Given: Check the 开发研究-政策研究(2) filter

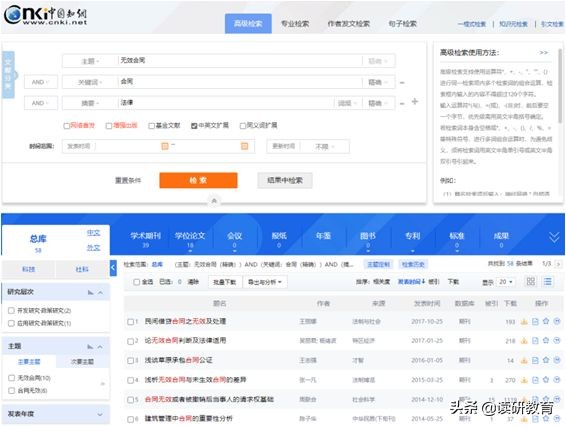Looking at the screenshot, I should coord(11,310).
